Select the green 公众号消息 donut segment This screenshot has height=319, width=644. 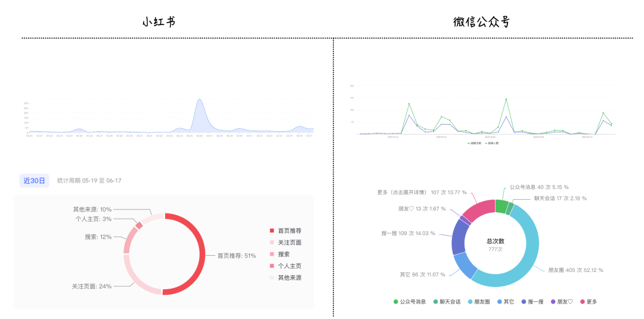coord(501,206)
